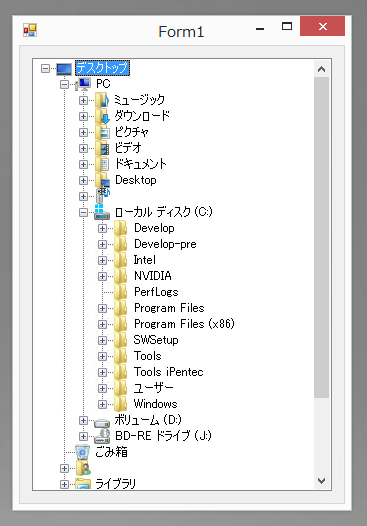Expand the Program Files (x86) node
Screen dimensions: 367x526
click(x=102, y=324)
